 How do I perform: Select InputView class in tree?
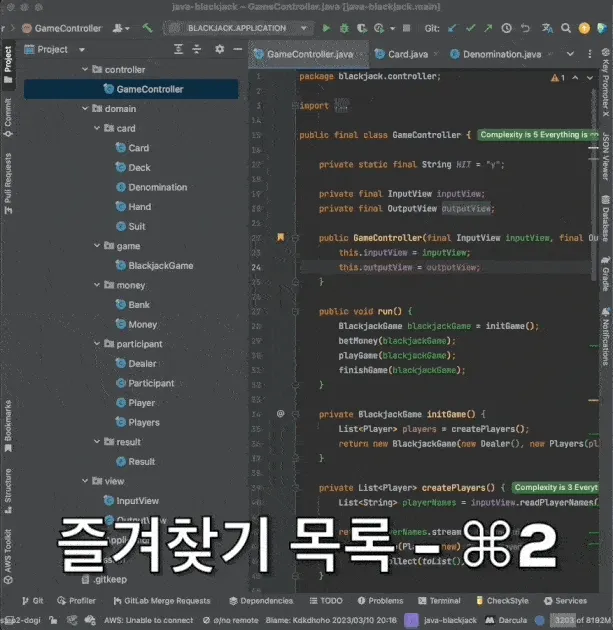[x=131, y=501]
